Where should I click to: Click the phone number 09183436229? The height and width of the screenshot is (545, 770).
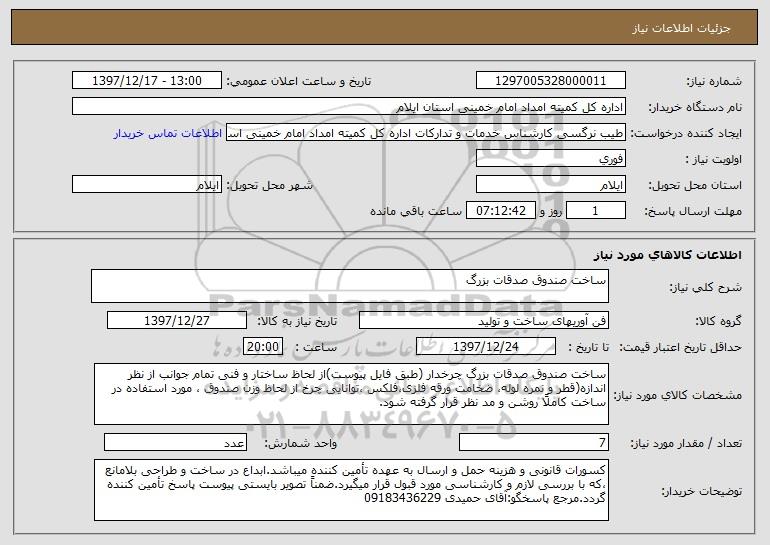tap(402, 498)
